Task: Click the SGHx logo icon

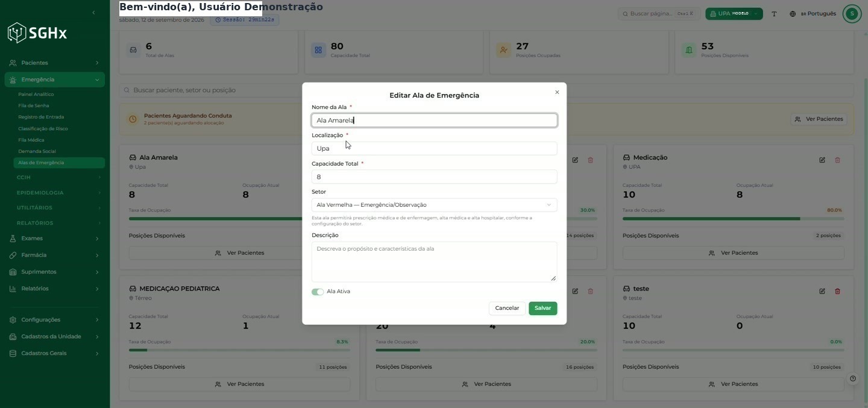Action: (x=17, y=33)
